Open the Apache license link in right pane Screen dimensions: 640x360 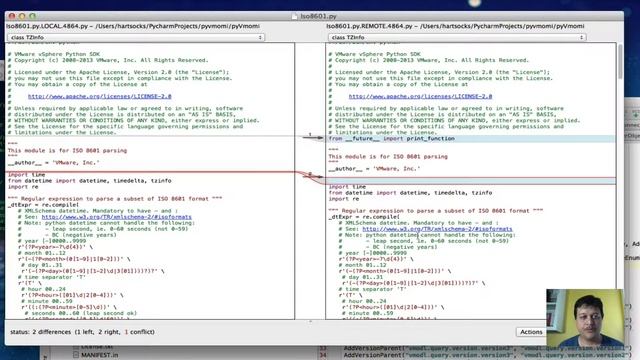[420, 96]
